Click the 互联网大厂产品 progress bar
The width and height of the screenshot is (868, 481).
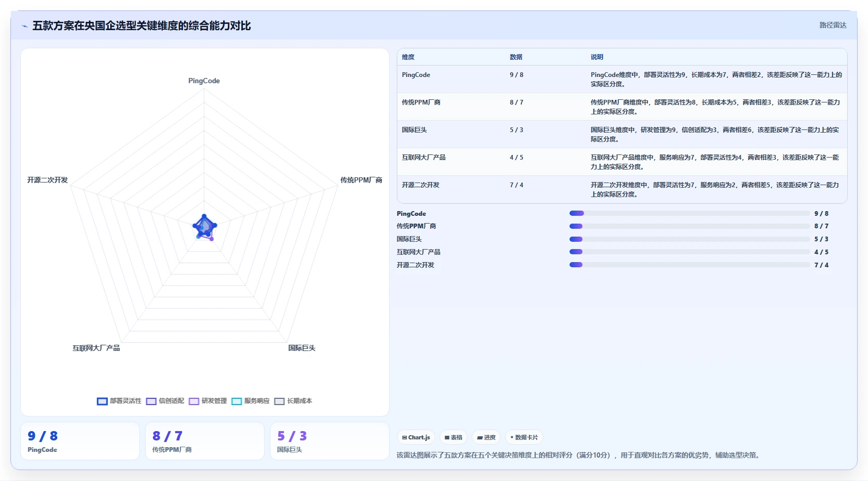point(690,252)
